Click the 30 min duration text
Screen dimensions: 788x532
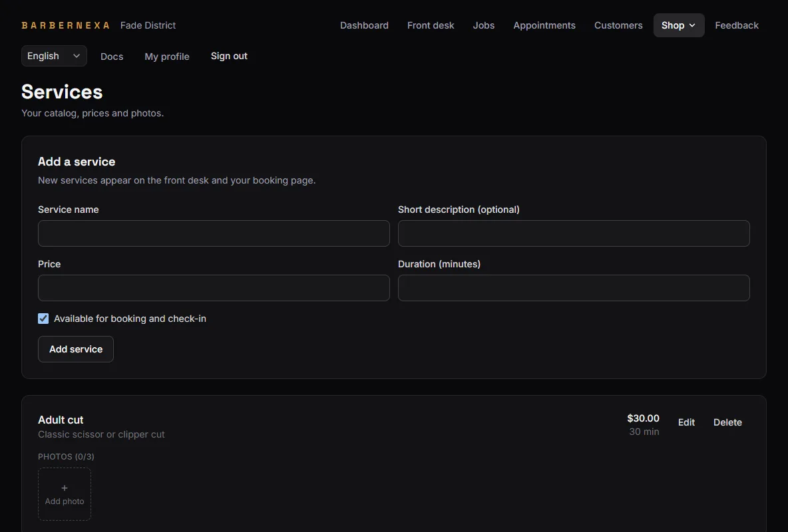[x=644, y=432]
